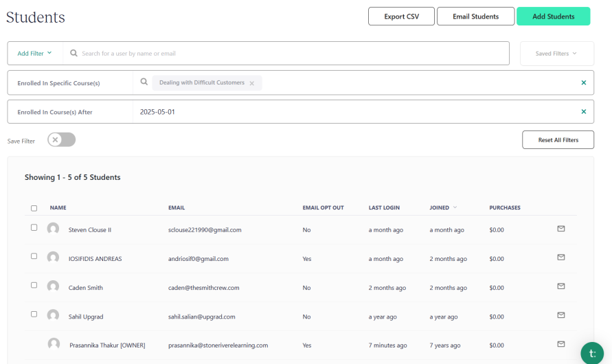Open the chat widget bubble
This screenshot has height=364, width=612.
pyautogui.click(x=592, y=354)
